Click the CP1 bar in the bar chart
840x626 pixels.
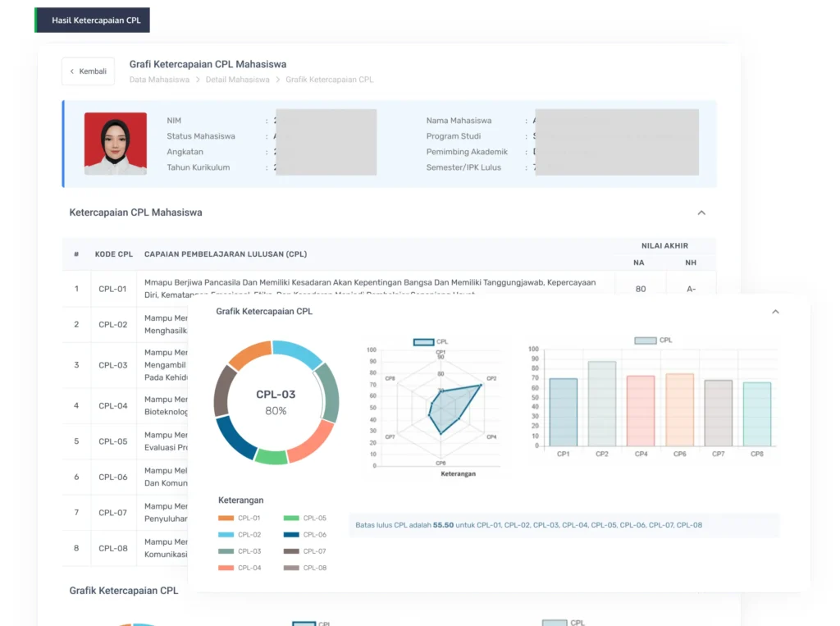click(564, 412)
